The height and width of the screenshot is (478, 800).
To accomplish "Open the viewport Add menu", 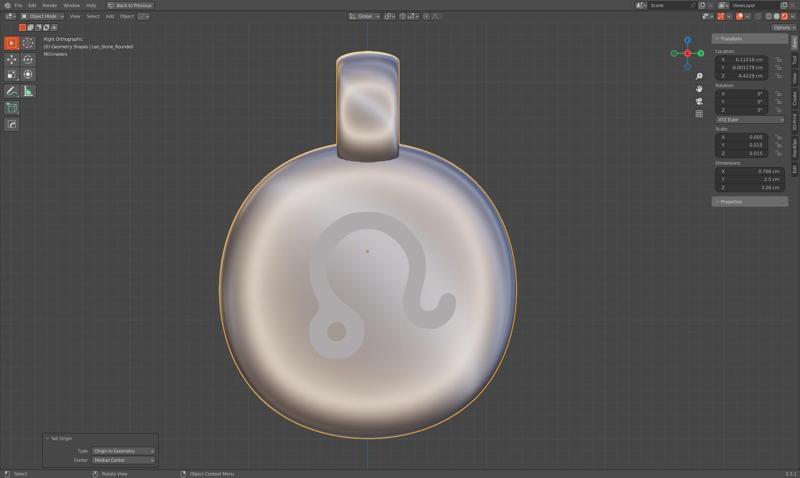I will click(110, 16).
